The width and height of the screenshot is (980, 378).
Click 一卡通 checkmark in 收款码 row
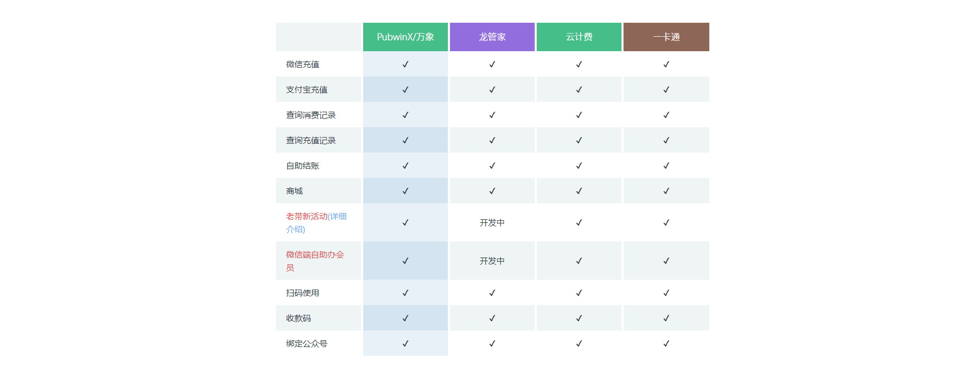(x=666, y=318)
